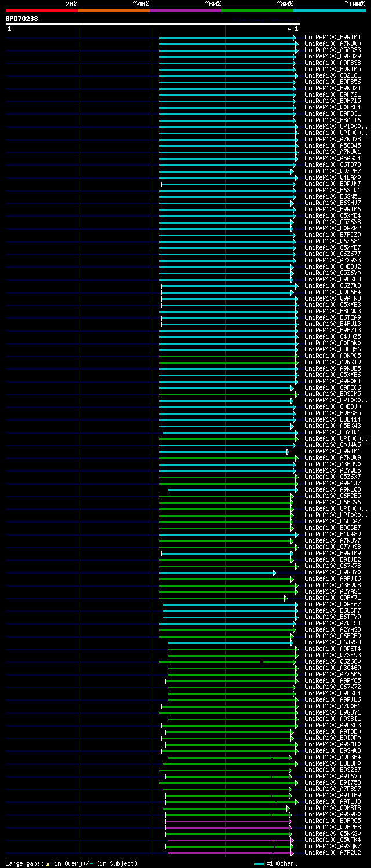Select label UniRef100_B7FIZ9
This screenshot has width=371, height=868.
333,235
